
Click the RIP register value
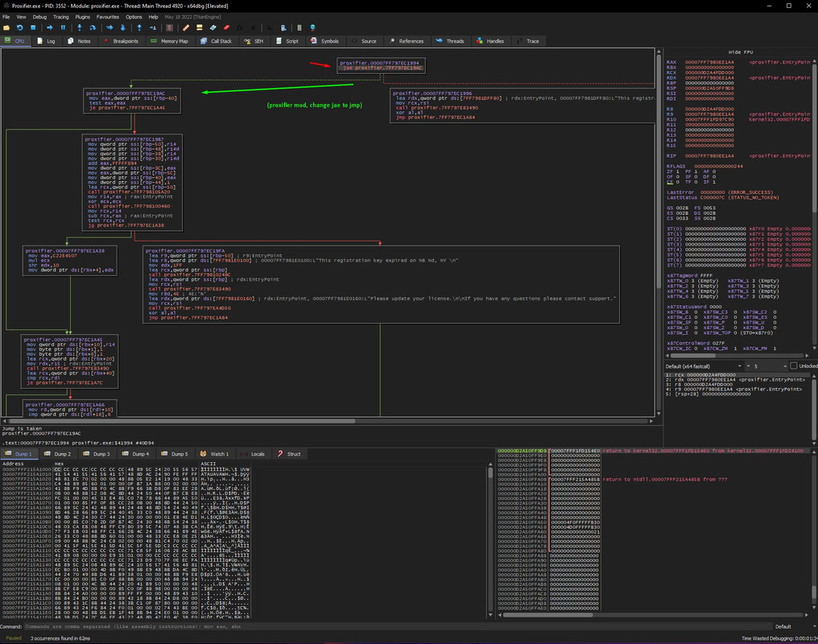click(709, 156)
